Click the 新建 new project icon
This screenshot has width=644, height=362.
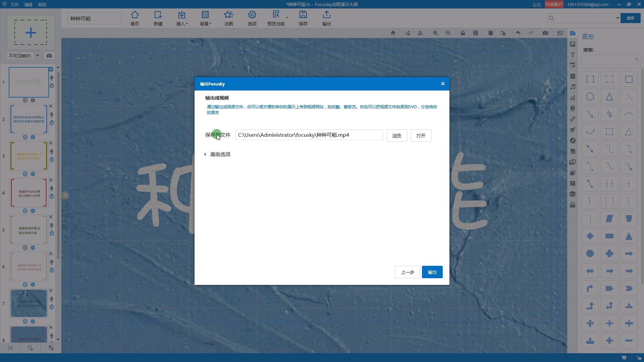click(158, 18)
